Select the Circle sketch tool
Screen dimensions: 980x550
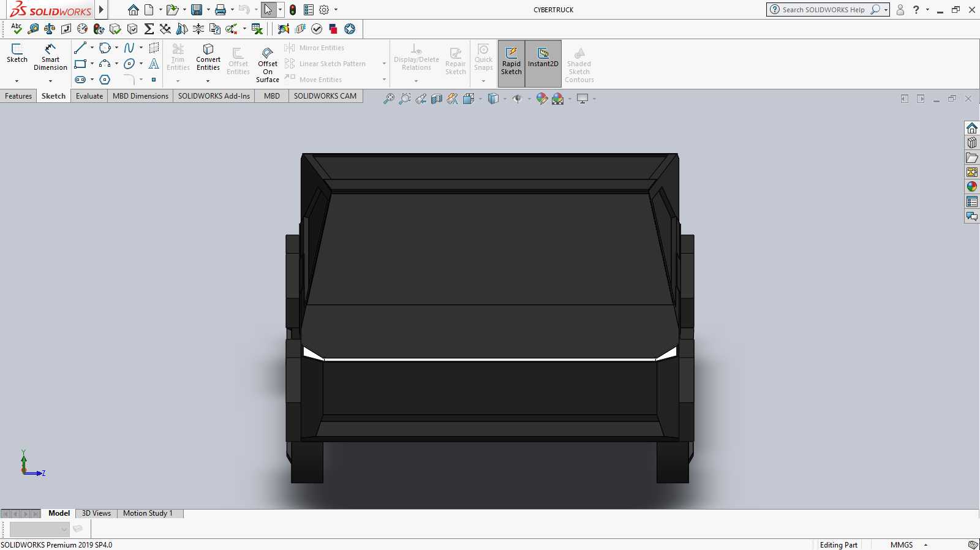105,48
